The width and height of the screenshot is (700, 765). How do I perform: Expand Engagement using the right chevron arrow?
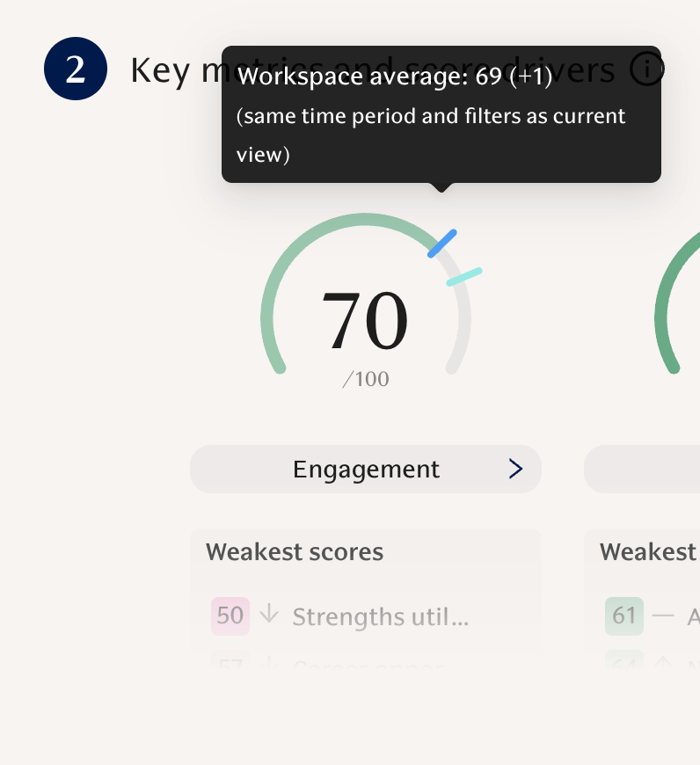point(515,470)
